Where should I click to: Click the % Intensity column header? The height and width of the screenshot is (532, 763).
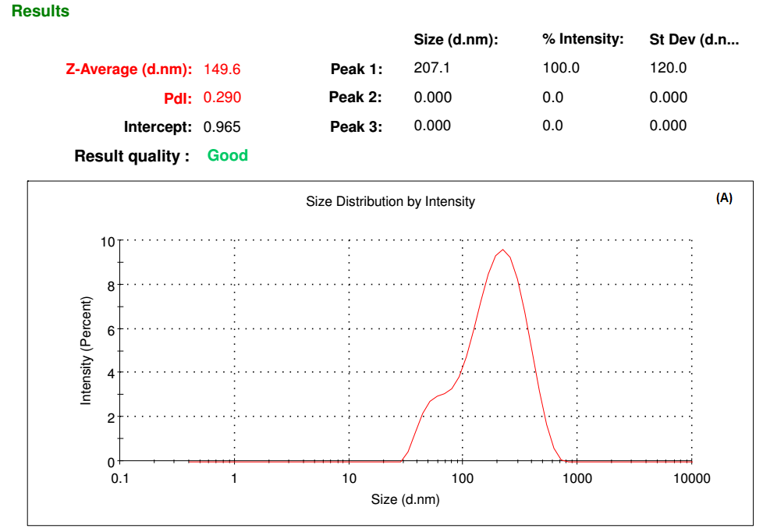tap(583, 39)
